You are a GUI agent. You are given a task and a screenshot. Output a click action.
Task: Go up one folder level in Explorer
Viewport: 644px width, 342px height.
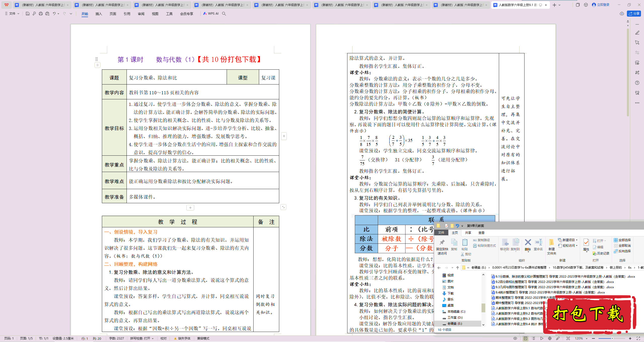(x=458, y=268)
